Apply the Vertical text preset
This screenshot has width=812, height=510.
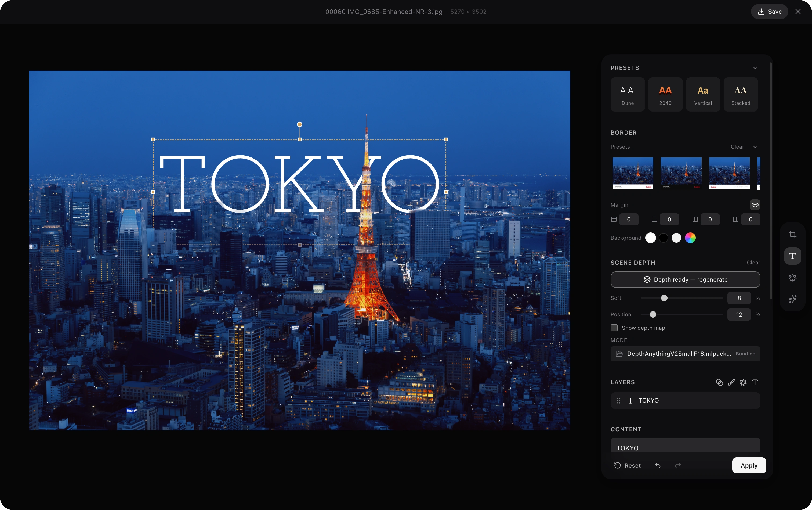pos(703,94)
